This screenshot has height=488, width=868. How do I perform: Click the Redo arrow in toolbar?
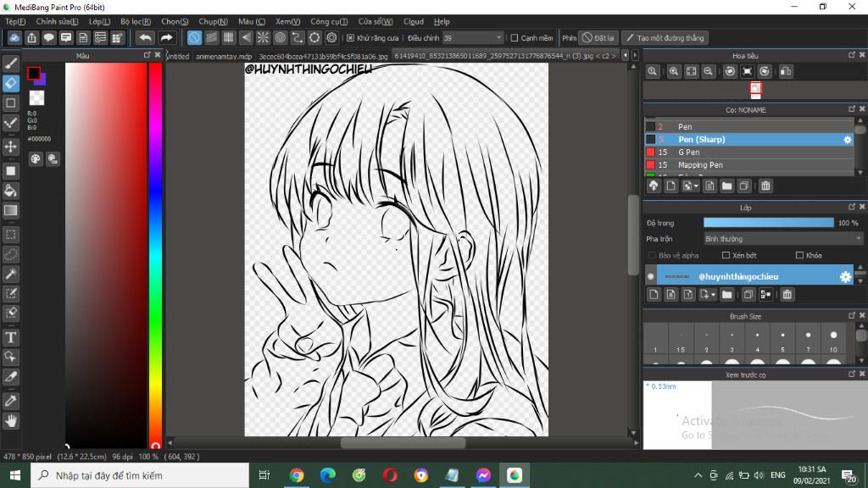tap(166, 37)
